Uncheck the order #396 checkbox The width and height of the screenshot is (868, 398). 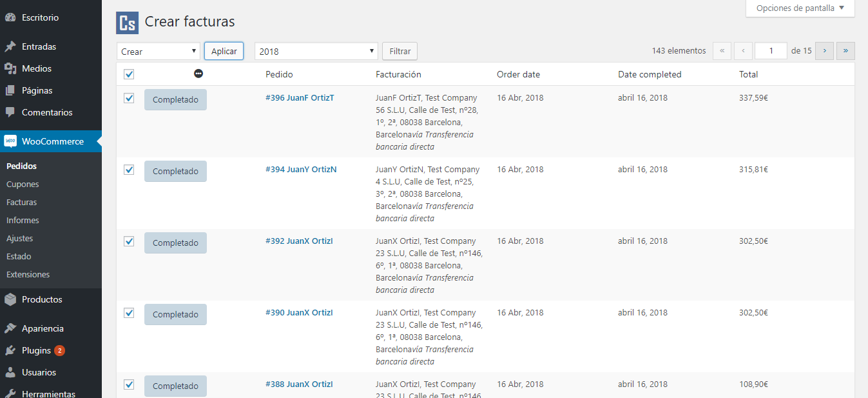[129, 98]
